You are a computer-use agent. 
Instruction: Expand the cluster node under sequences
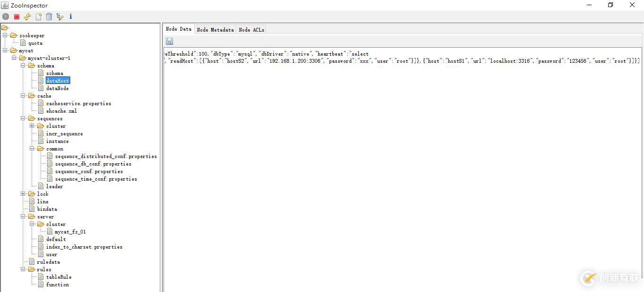coord(32,126)
